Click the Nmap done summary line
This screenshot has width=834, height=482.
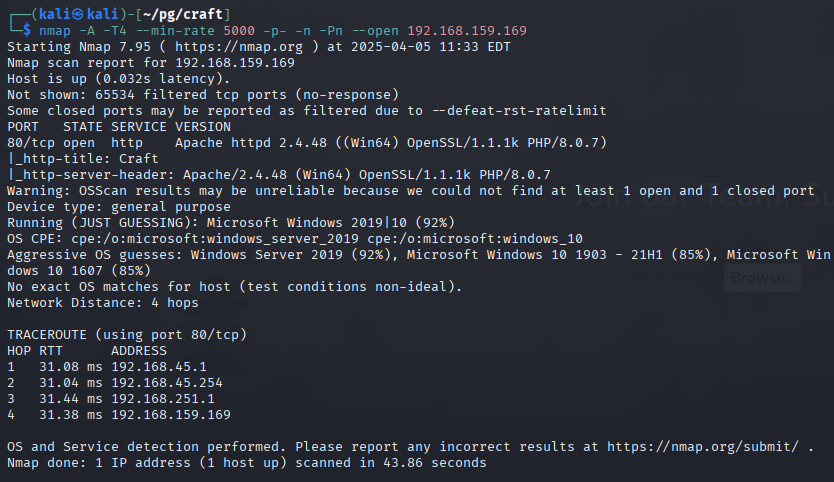(247, 463)
